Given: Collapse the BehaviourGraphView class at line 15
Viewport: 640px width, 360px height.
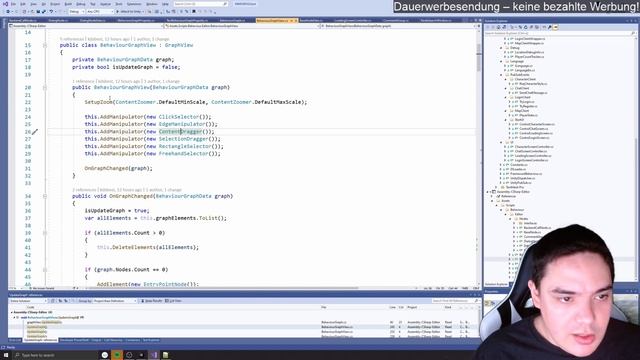Looking at the screenshot, I should point(45,45).
